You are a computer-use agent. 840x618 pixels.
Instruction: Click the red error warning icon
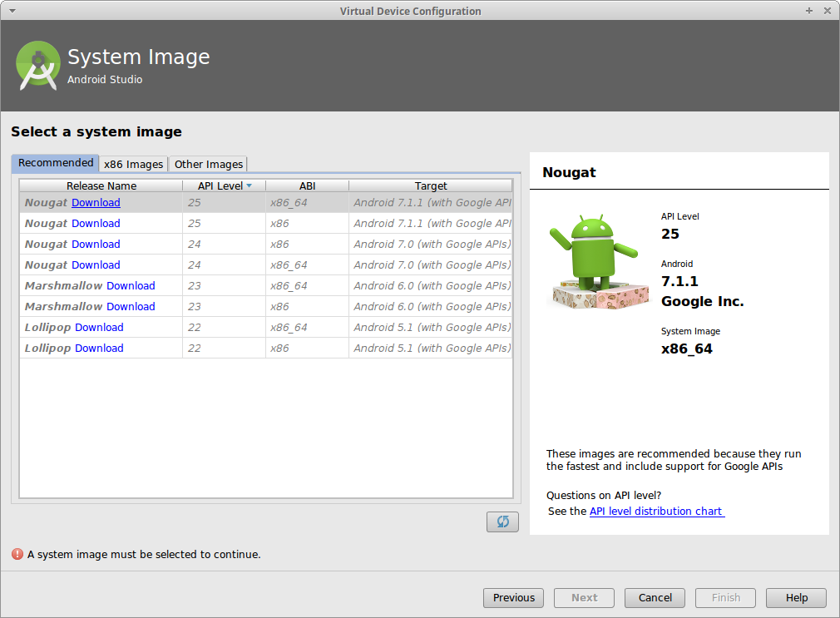(x=17, y=554)
